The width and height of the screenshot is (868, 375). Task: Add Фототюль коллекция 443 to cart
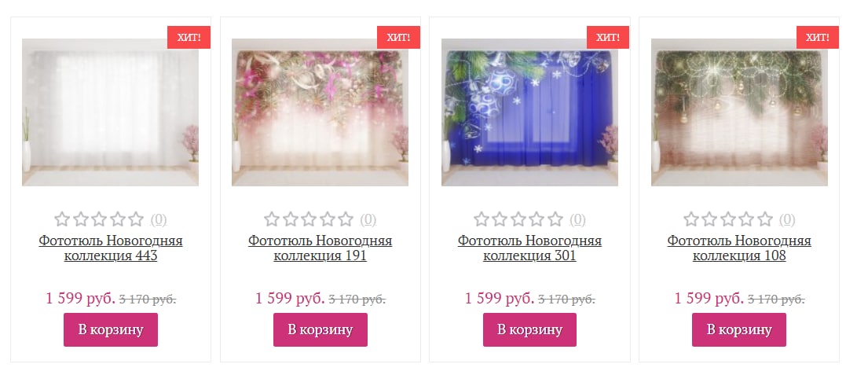tap(111, 329)
